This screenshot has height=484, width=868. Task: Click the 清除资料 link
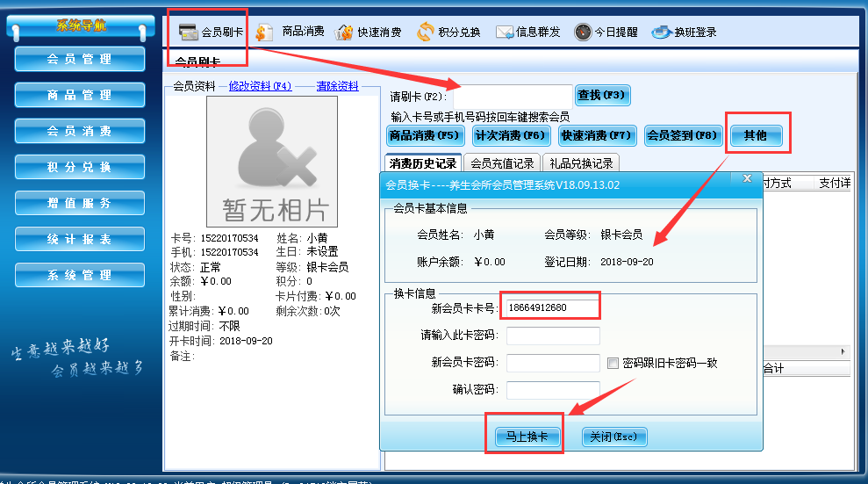tap(337, 86)
